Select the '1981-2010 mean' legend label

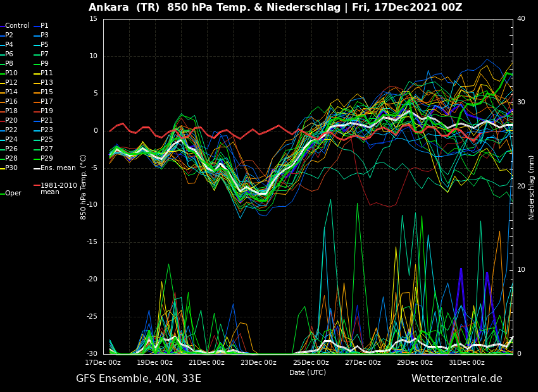click(59, 188)
